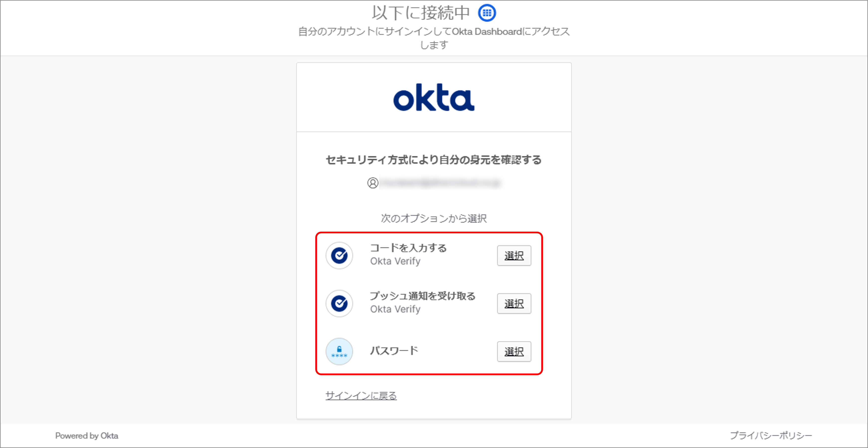Open the プライバシーポリシー link
Image resolution: width=868 pixels, height=448 pixels.
[x=775, y=435]
